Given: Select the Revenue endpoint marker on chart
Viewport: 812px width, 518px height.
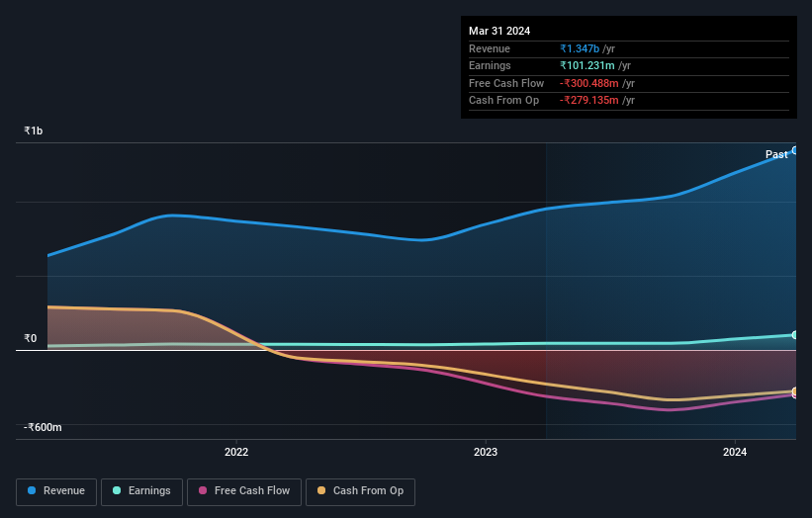Looking at the screenshot, I should pyautogui.click(x=795, y=150).
